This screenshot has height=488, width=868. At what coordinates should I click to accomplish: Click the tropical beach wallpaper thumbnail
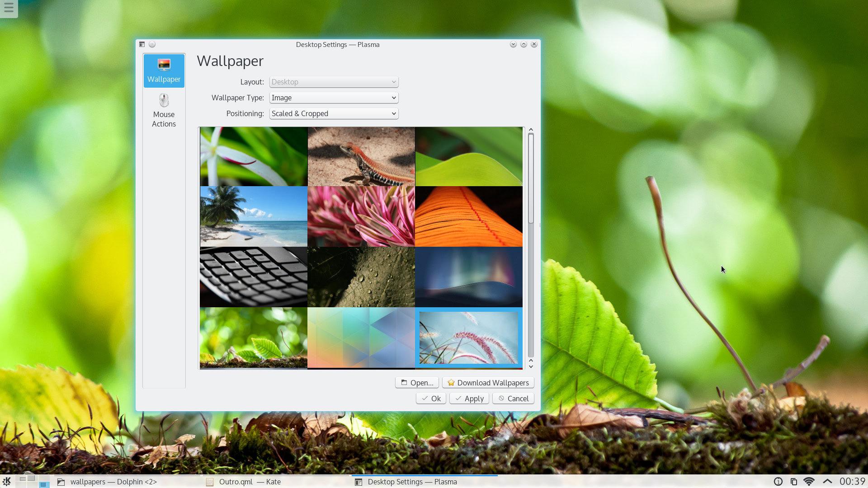(253, 216)
